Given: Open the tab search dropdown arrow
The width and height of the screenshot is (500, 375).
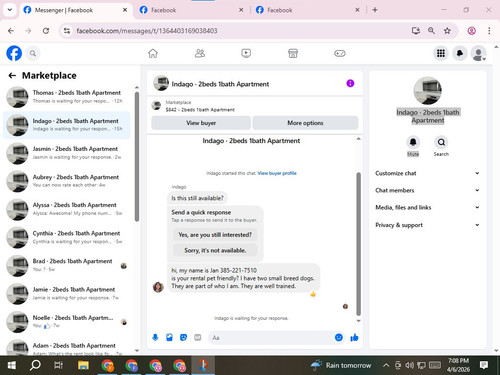Looking at the screenshot, I should (10, 10).
